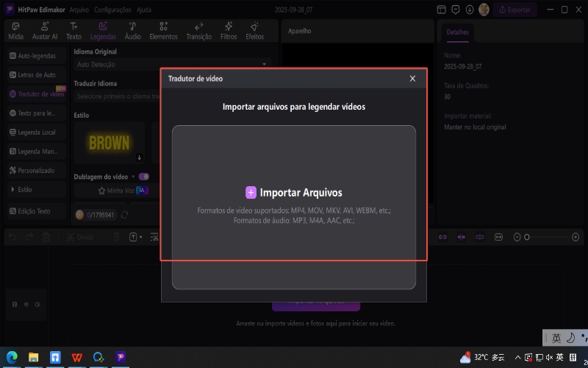Open the Mídia panel
588x368 pixels.
point(15,31)
